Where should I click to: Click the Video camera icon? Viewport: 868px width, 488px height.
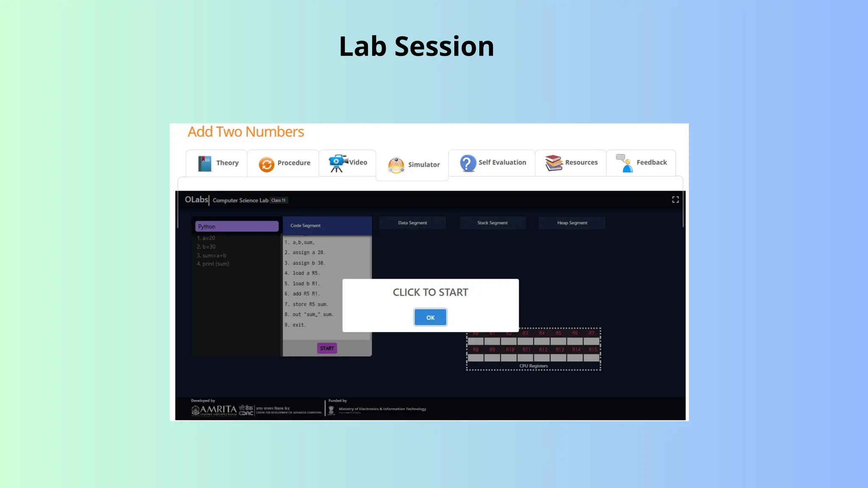tap(338, 164)
